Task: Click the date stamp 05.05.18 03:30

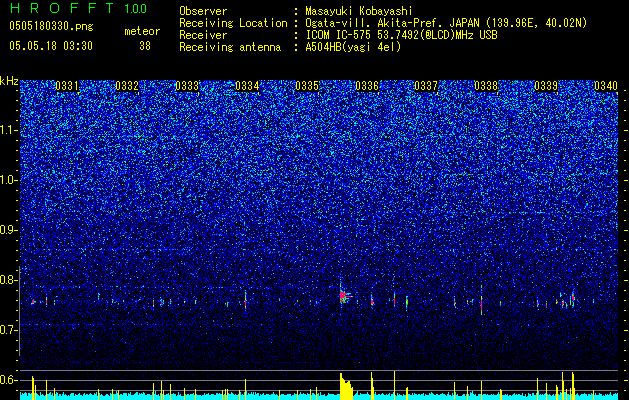Action: tap(51, 46)
